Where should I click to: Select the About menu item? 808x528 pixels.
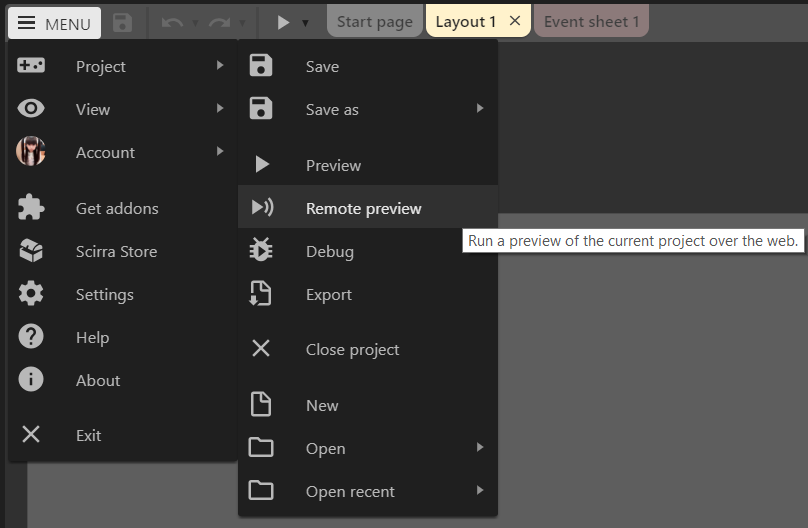click(123, 380)
